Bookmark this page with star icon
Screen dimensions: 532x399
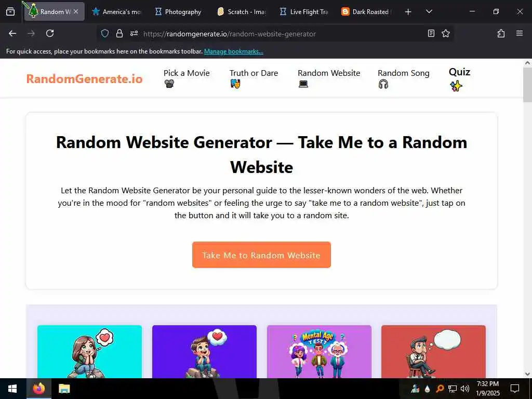(x=445, y=33)
